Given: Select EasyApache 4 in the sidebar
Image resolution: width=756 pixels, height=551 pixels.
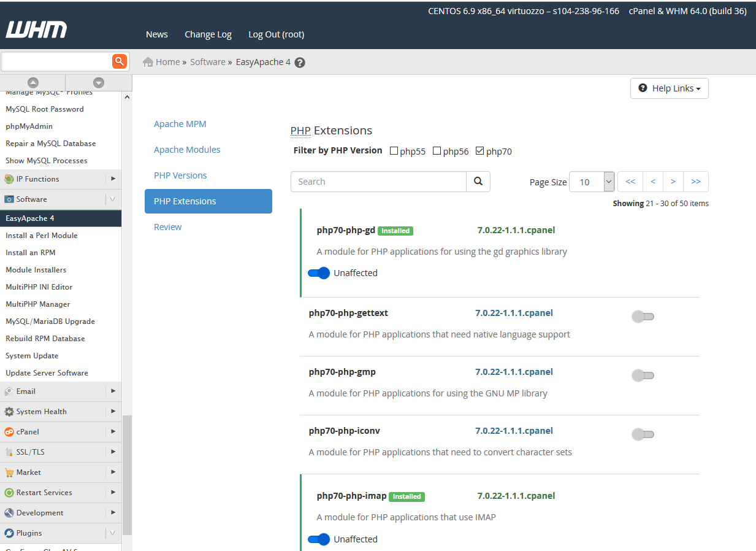Looking at the screenshot, I should pos(61,218).
